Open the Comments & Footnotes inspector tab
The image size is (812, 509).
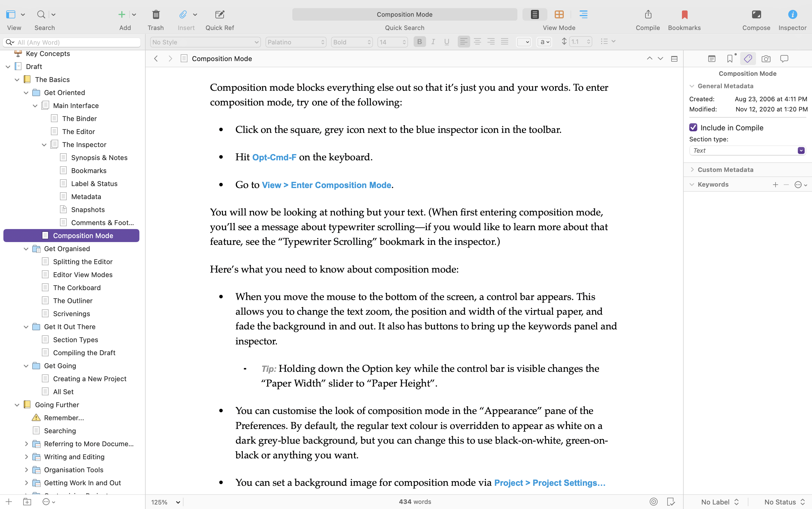click(784, 59)
